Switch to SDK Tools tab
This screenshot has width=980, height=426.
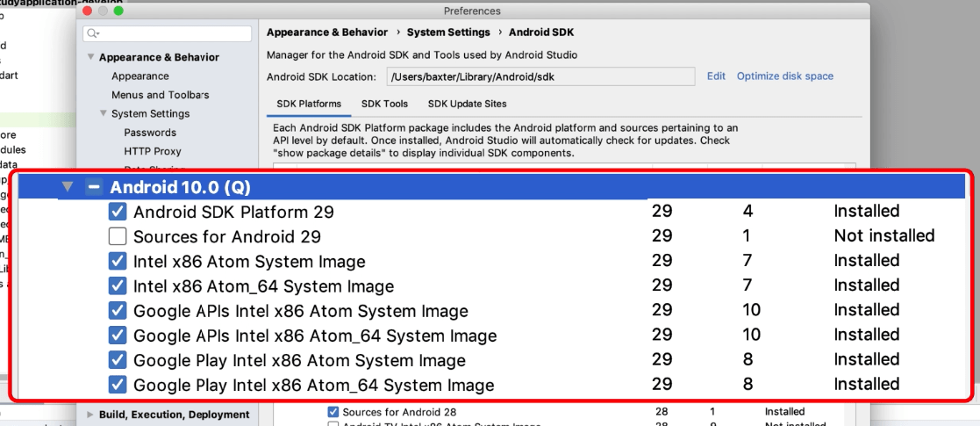pos(384,104)
